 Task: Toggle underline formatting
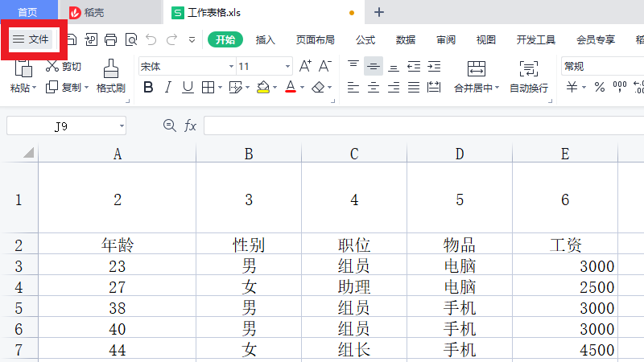coord(188,88)
